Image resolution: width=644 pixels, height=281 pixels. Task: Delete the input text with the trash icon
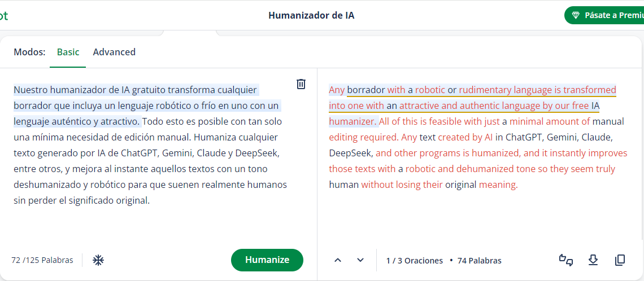pyautogui.click(x=301, y=84)
